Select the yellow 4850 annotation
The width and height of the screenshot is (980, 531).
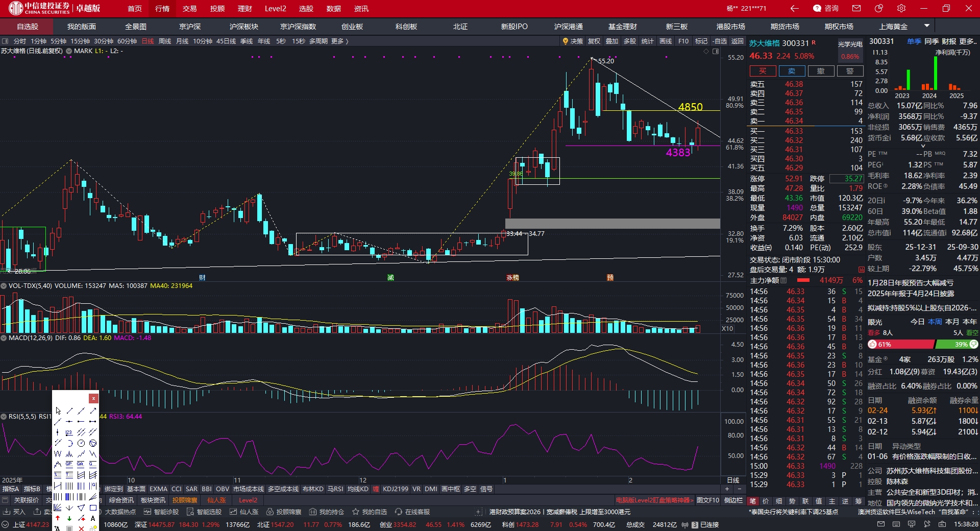(x=690, y=107)
